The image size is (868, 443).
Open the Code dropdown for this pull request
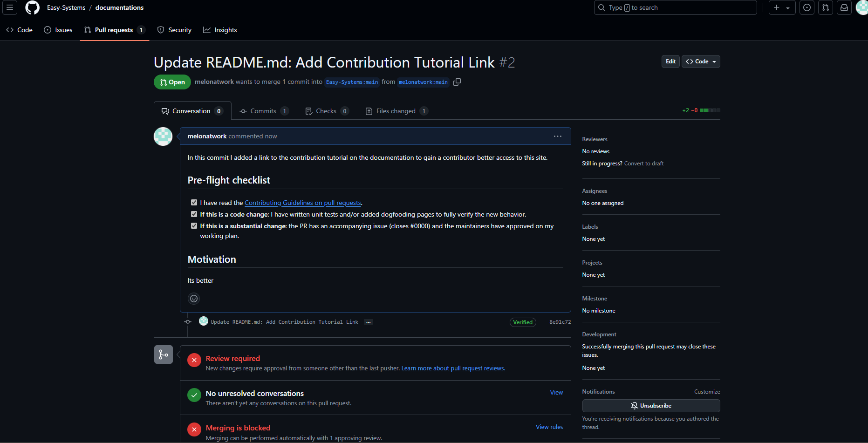tap(701, 61)
